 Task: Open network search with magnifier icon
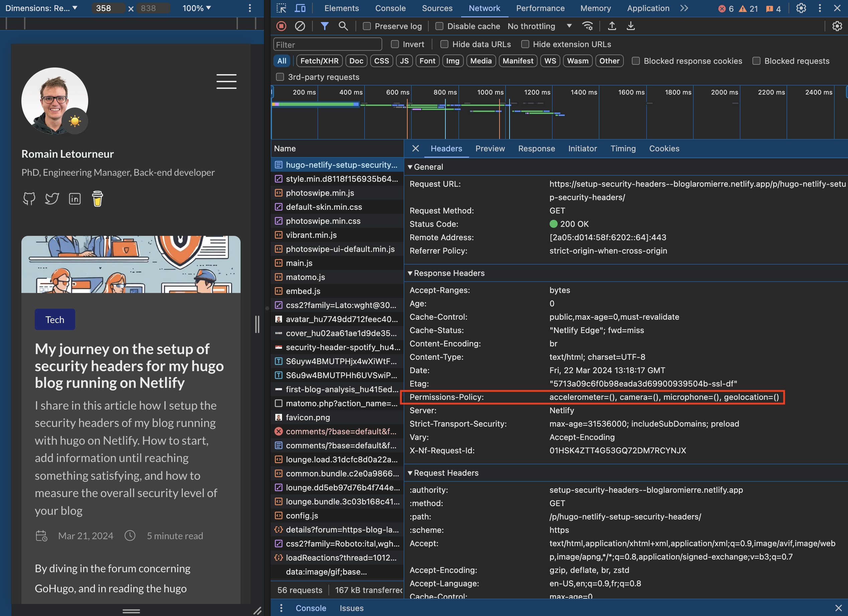[343, 26]
